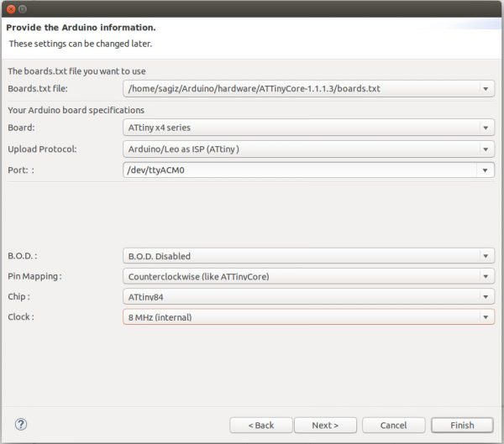Expand the B.O.D. dropdown arrow
The width and height of the screenshot is (504, 444).
(x=486, y=256)
